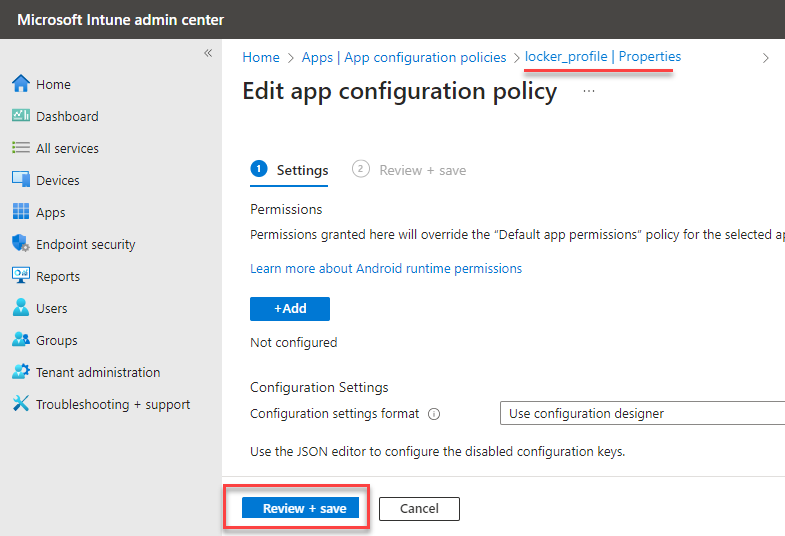The image size is (785, 536).
Task: Open info tooltip for Configuration settings format
Action: click(x=434, y=414)
